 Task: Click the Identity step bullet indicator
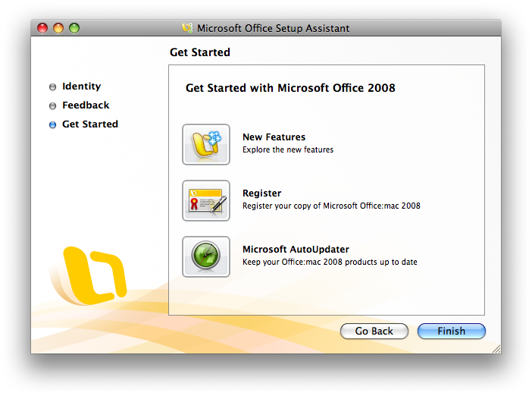(x=52, y=87)
